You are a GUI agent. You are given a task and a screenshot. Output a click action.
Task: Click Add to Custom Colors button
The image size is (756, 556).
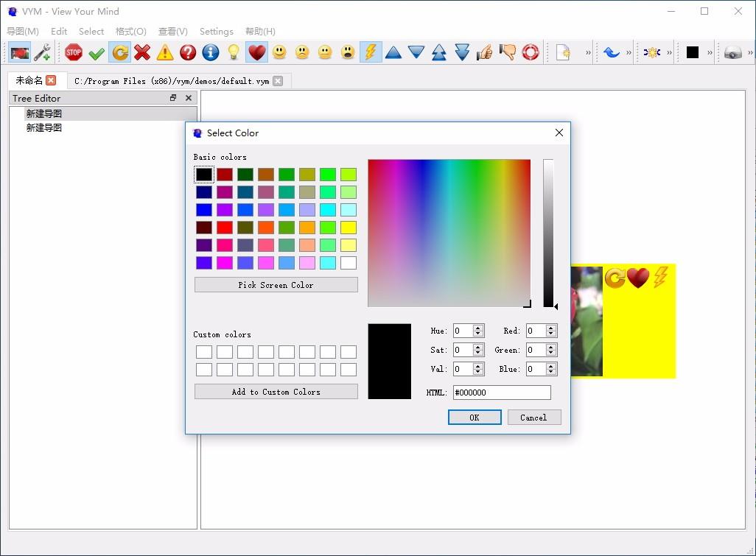point(276,392)
